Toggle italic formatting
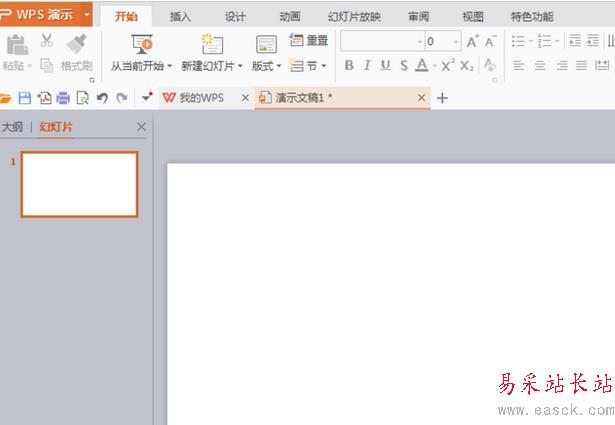615x425 pixels. [367, 65]
